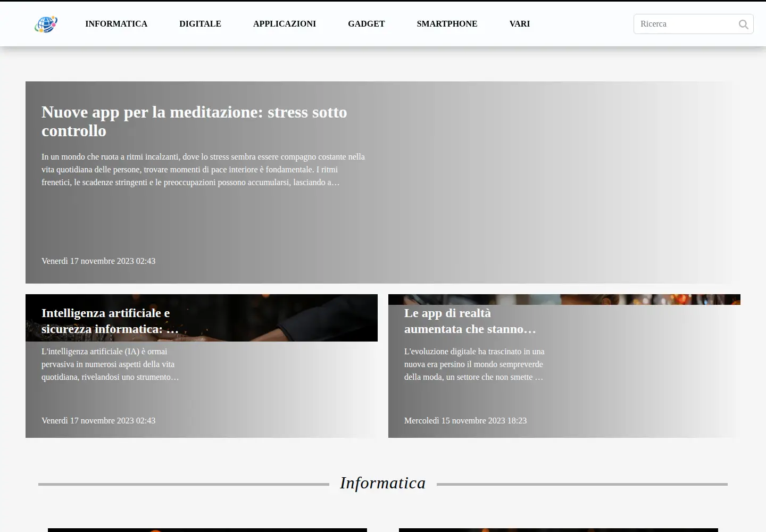
Task: Click the excerpt starting "L'evoluzione digitale"
Action: (474, 364)
